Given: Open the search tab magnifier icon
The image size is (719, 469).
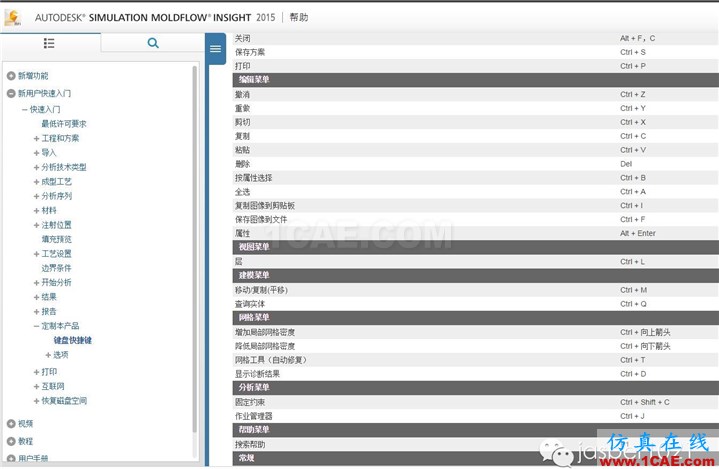Looking at the screenshot, I should (153, 43).
